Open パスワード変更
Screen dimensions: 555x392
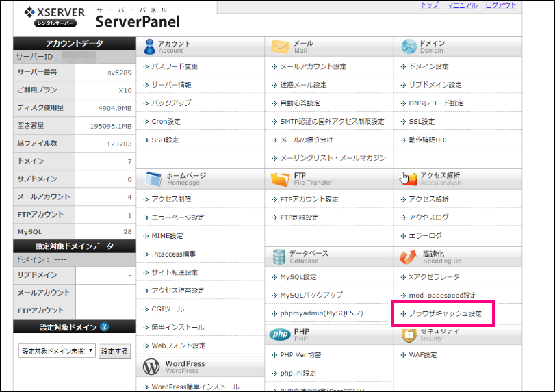click(175, 66)
